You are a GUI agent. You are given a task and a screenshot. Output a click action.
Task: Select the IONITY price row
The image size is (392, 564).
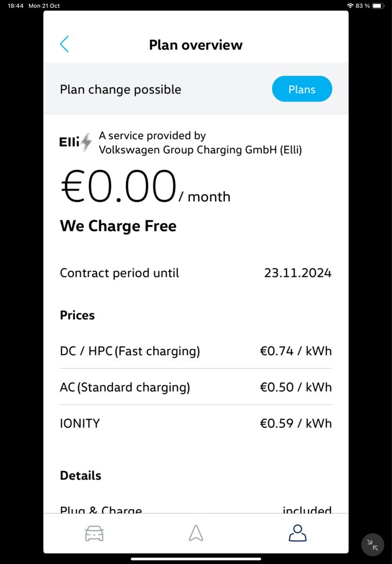pyautogui.click(x=196, y=423)
